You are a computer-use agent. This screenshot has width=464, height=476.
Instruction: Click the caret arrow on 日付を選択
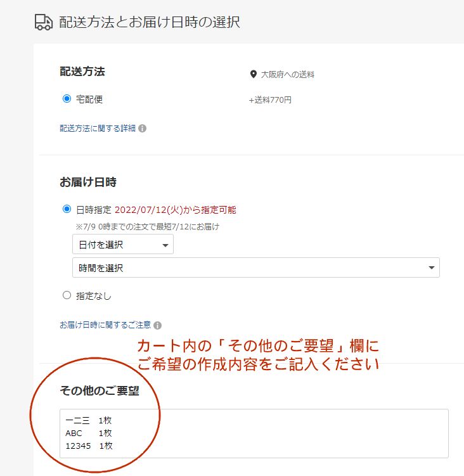pyautogui.click(x=165, y=245)
